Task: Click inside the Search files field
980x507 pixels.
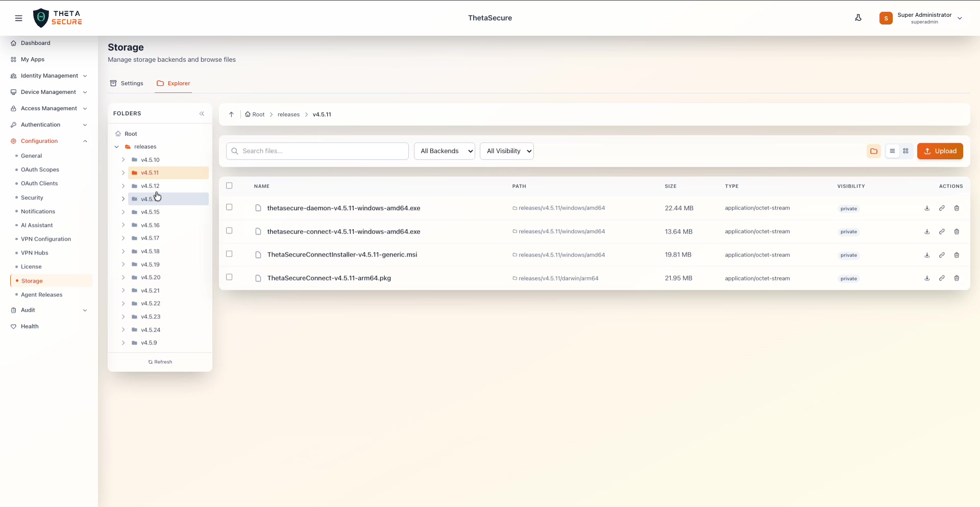Action: (317, 151)
